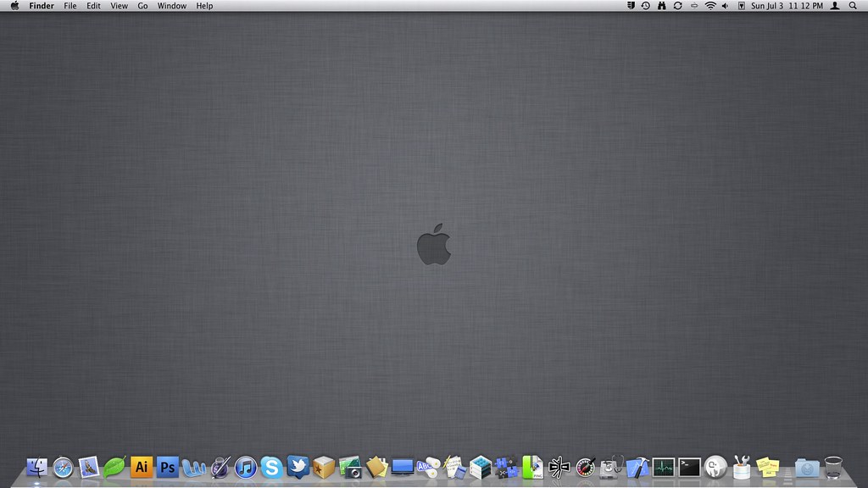Open Mail stamp icon in Dock

coord(89,468)
